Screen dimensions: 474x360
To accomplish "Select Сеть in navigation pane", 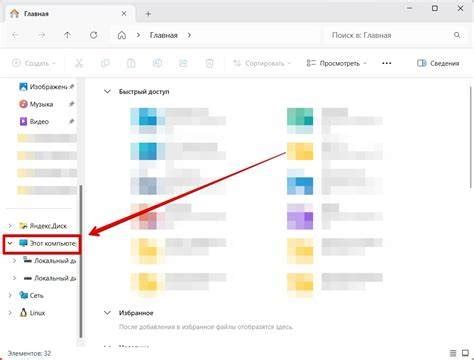I will pyautogui.click(x=31, y=295).
